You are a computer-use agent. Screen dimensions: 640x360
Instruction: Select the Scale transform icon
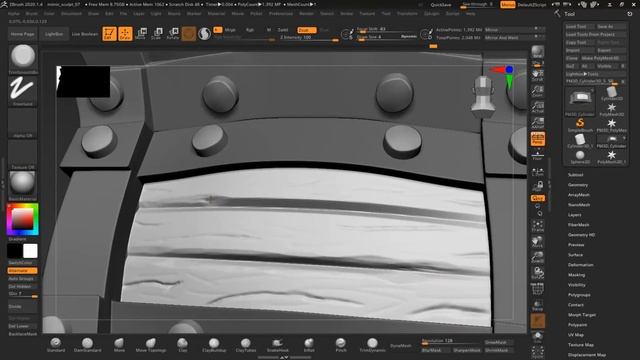coord(157,33)
